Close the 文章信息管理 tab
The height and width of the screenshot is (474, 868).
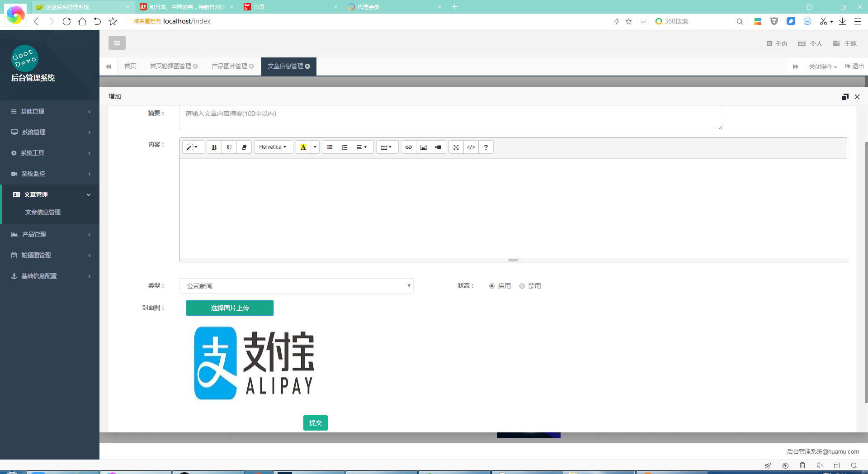coord(308,66)
